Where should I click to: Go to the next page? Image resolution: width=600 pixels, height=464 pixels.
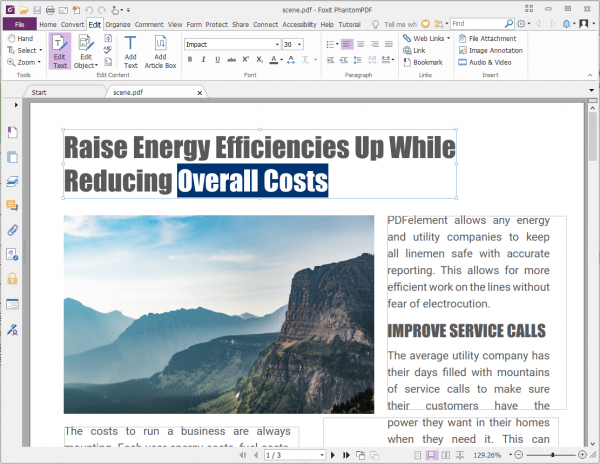(333, 455)
